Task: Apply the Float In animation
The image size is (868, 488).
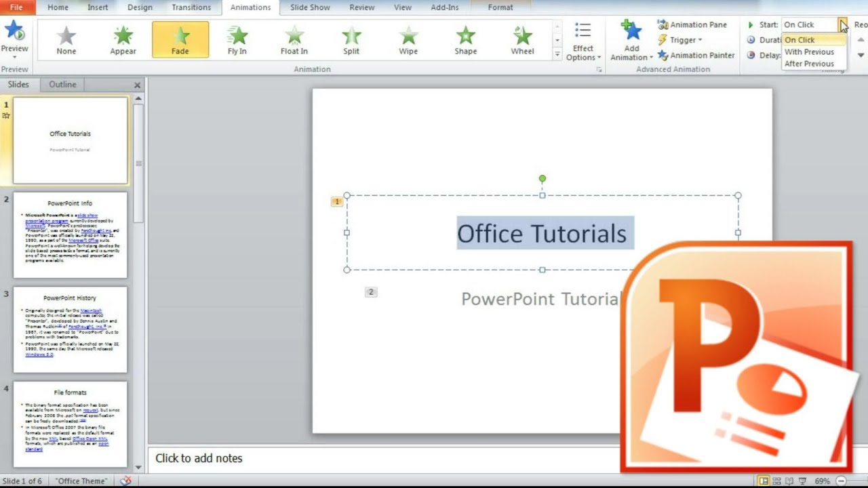Action: [294, 40]
